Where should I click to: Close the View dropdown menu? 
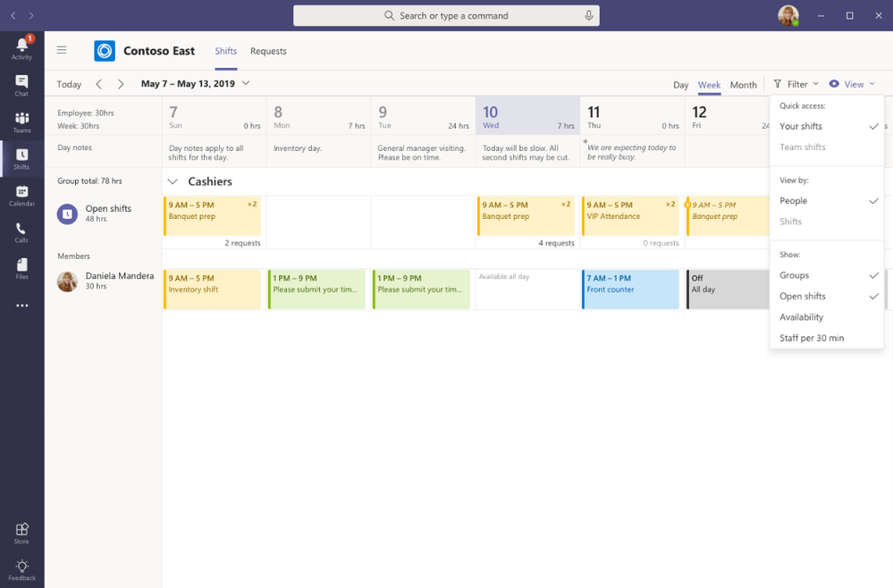click(x=852, y=84)
